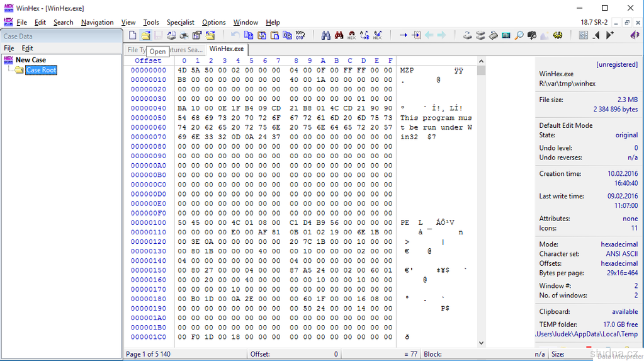Viewport: 644px width, 361px height.
Task: Click the Offset column header
Action: [x=149, y=60]
